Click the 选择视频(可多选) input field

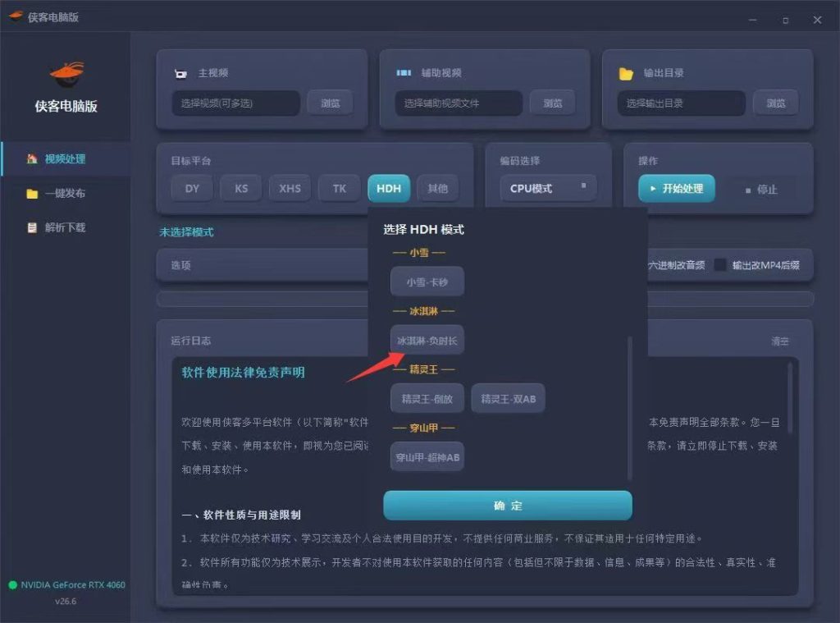pyautogui.click(x=235, y=103)
